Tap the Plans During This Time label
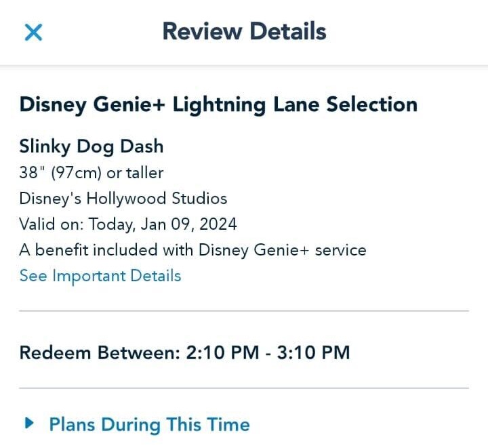Image resolution: width=488 pixels, height=448 pixels. click(149, 425)
